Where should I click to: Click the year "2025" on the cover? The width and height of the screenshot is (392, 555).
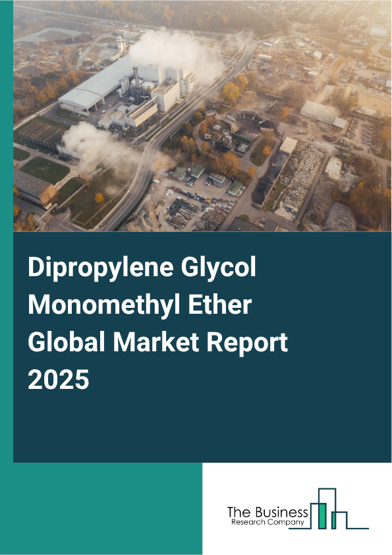click(x=59, y=380)
